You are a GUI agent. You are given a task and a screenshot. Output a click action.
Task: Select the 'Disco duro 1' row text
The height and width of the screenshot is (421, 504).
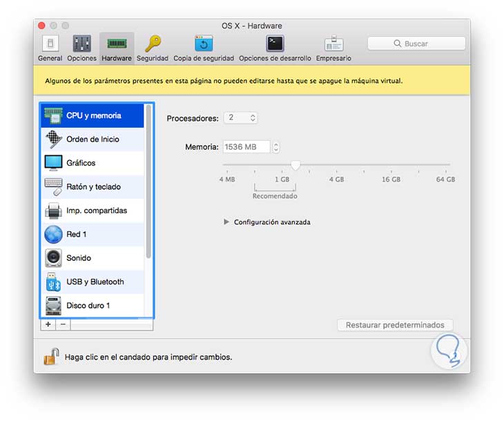click(88, 306)
